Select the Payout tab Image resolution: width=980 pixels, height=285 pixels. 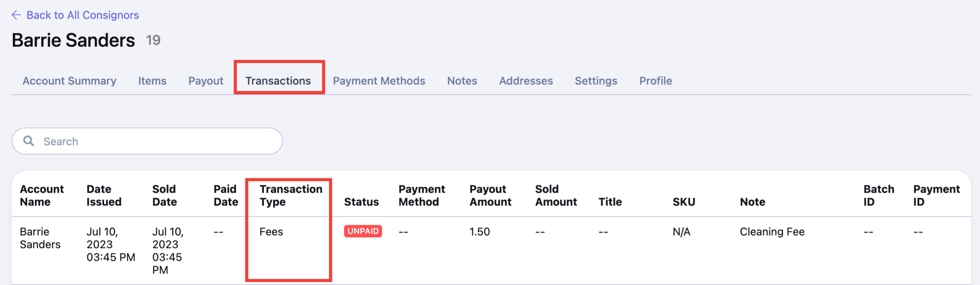206,81
